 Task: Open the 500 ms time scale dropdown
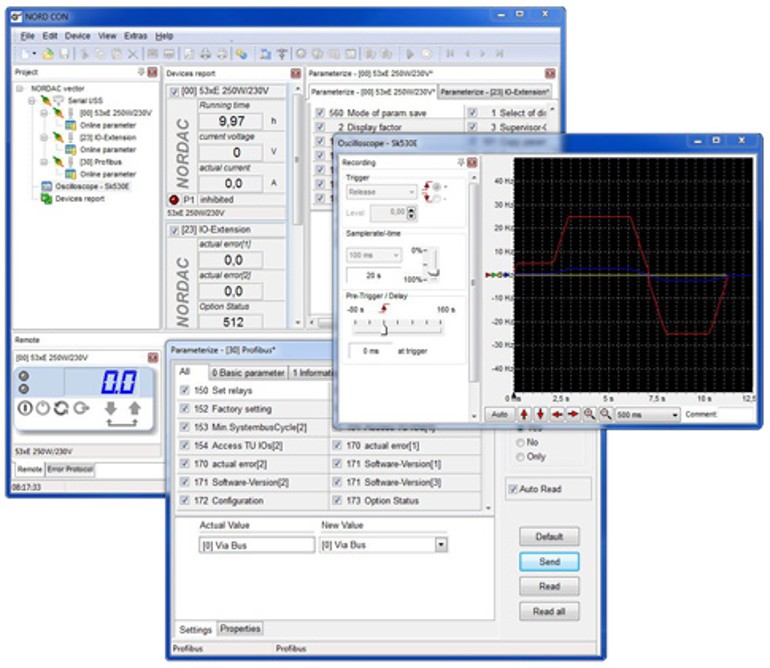point(648,415)
